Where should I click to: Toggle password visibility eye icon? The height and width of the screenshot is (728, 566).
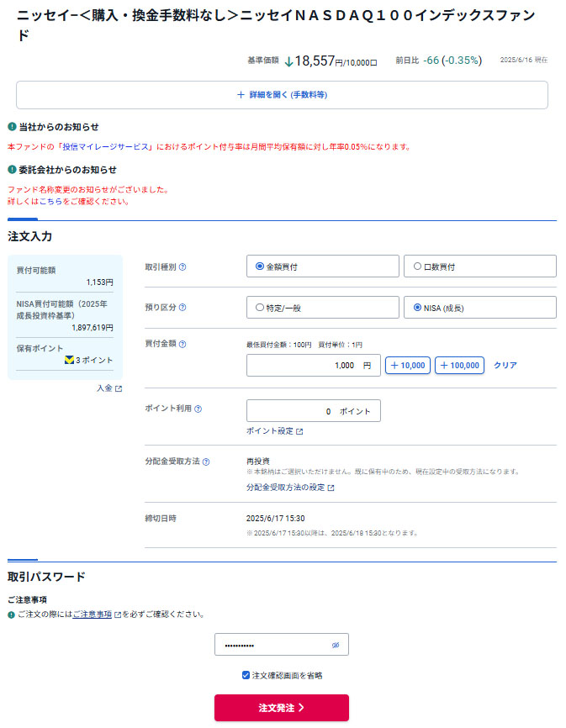click(335, 645)
